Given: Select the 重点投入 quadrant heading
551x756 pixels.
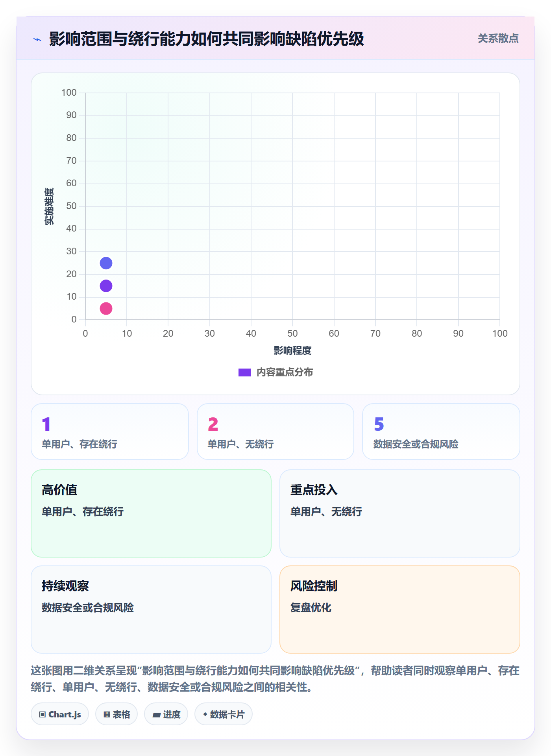Looking at the screenshot, I should pyautogui.click(x=314, y=490).
